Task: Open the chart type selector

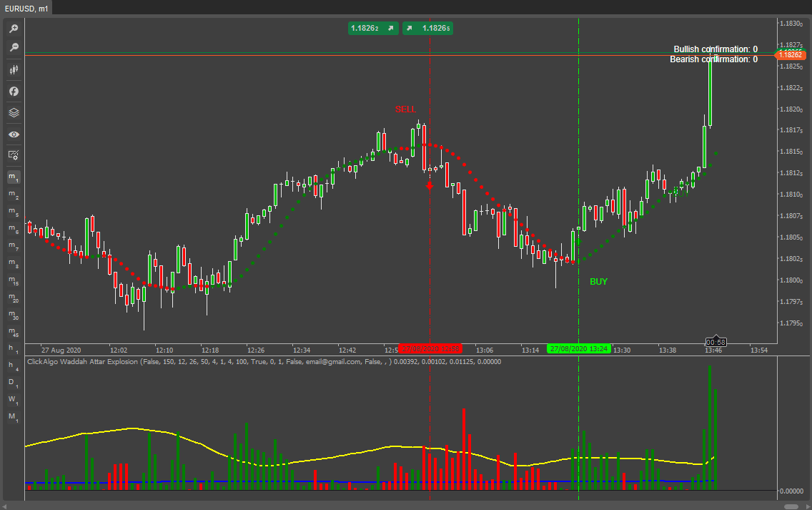Action: click(13, 69)
